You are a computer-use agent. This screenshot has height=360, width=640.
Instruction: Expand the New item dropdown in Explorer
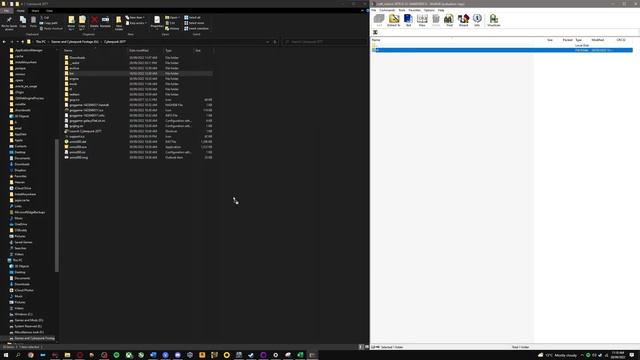tap(135, 18)
